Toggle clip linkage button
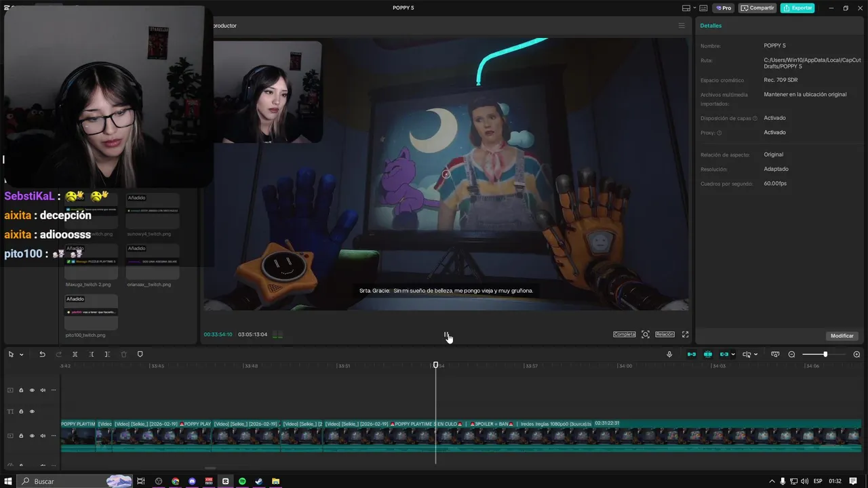 724,354
